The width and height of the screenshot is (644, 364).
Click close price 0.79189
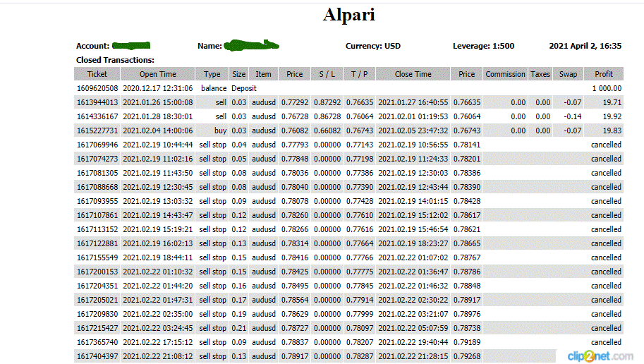tap(466, 342)
